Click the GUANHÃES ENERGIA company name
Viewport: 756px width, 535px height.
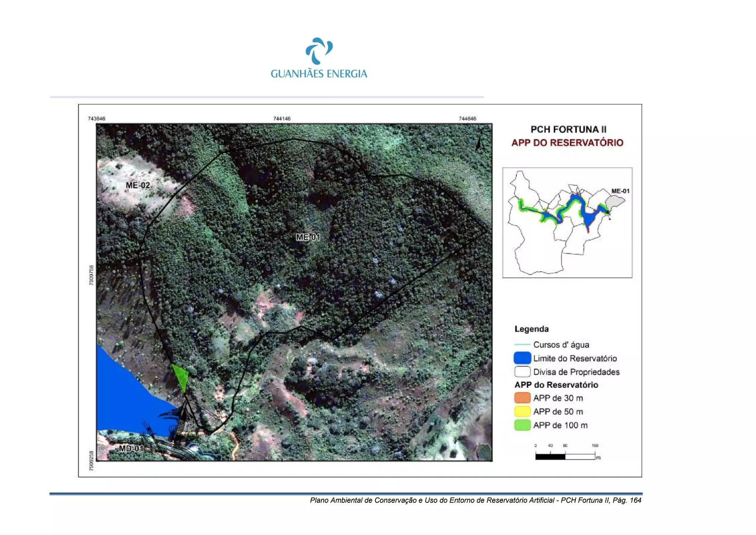click(x=319, y=74)
